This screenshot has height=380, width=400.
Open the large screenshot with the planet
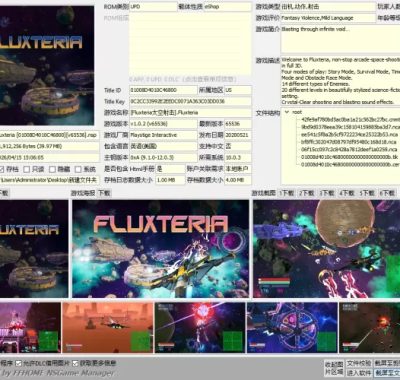pos(326,249)
